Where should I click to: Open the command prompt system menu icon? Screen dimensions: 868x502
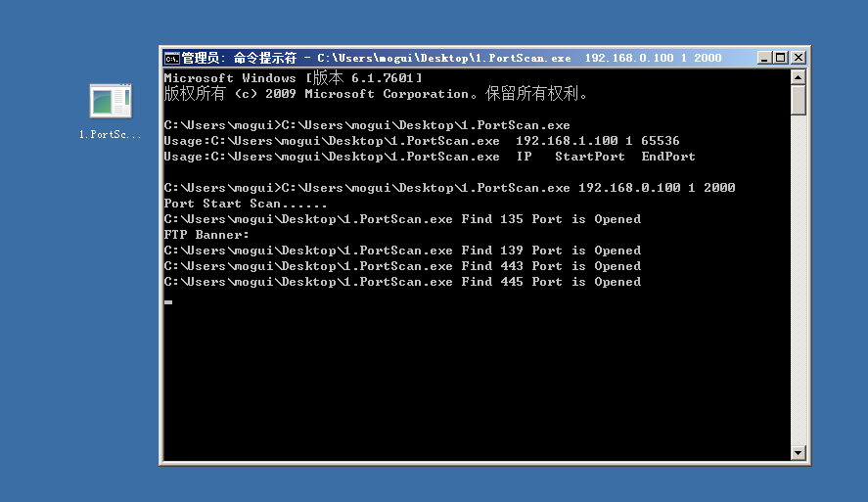point(172,58)
